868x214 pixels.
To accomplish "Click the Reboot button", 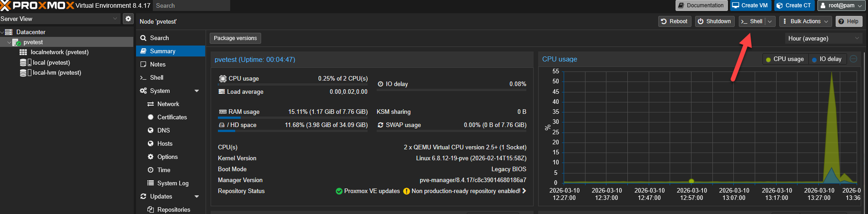I will point(674,21).
